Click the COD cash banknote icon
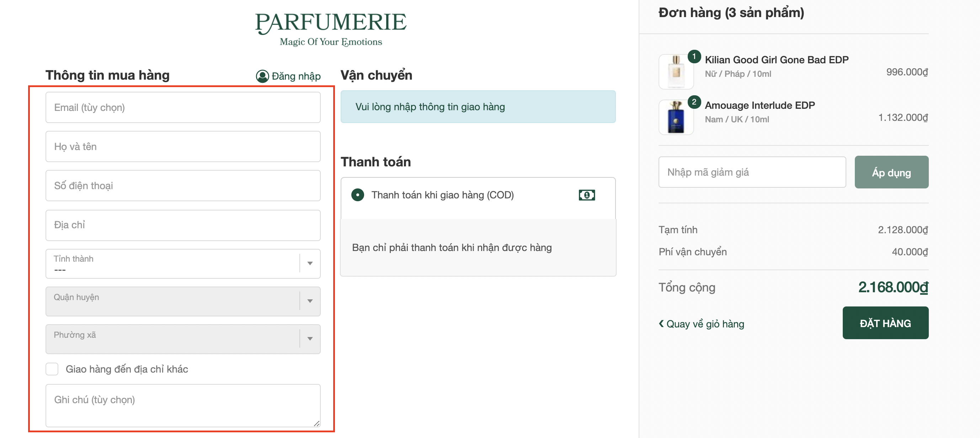The width and height of the screenshot is (980, 438). [x=586, y=195]
